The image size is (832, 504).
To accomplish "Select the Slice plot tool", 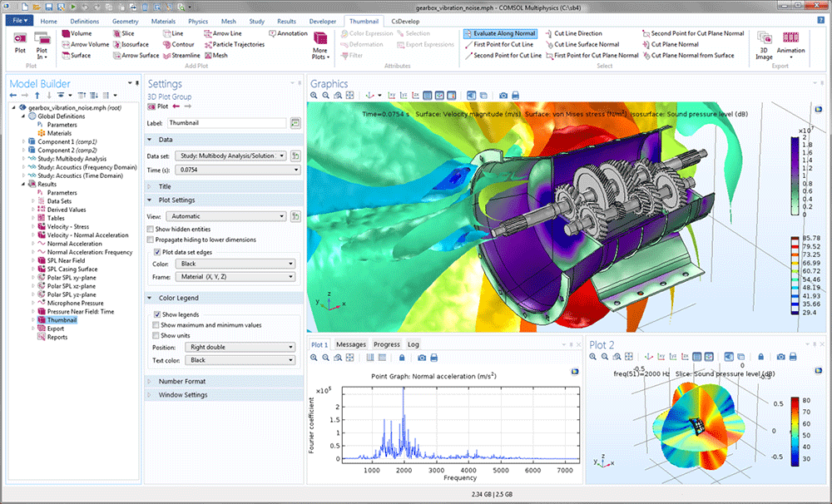I will (126, 33).
